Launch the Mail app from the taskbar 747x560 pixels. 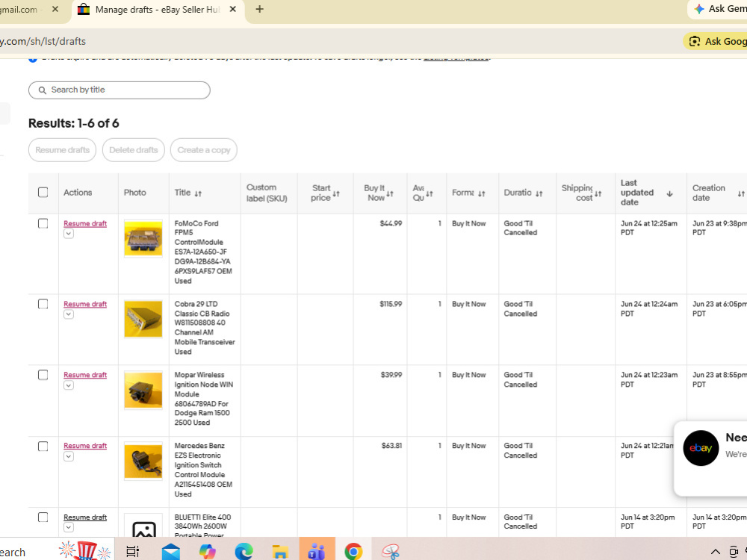pos(170,552)
